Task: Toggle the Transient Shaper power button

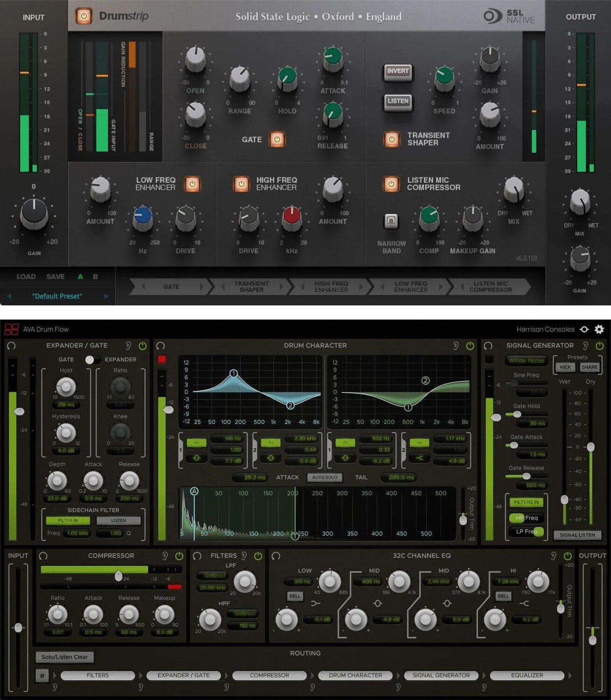Action: (392, 139)
